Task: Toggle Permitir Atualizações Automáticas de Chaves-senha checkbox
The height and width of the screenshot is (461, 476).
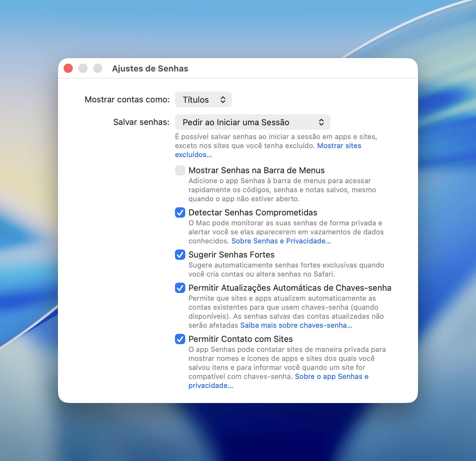Action: [x=180, y=288]
